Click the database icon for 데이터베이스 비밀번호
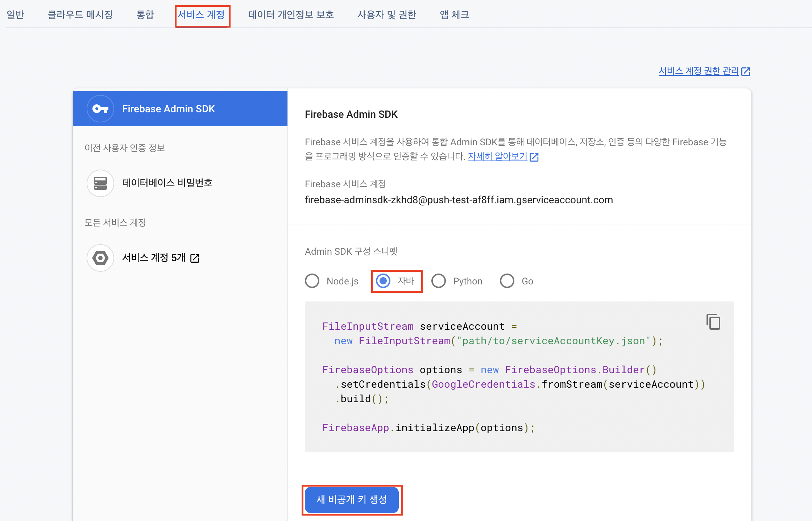 (100, 183)
